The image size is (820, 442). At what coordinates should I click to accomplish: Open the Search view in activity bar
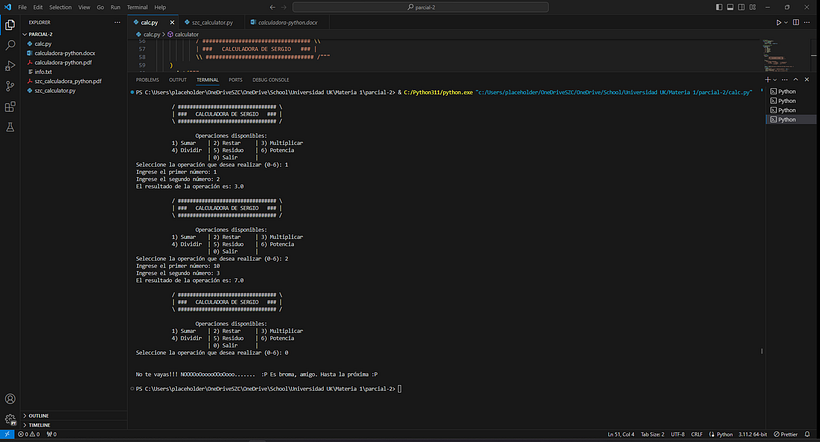10,45
